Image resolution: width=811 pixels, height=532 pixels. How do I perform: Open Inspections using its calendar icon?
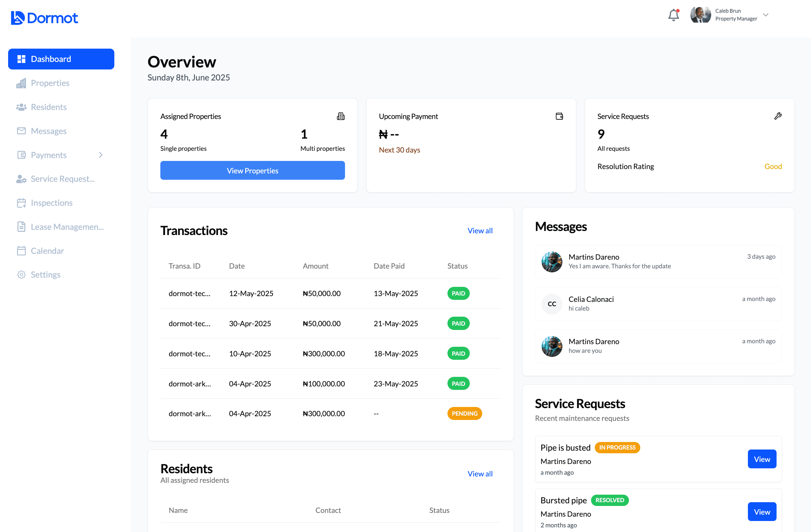(21, 202)
